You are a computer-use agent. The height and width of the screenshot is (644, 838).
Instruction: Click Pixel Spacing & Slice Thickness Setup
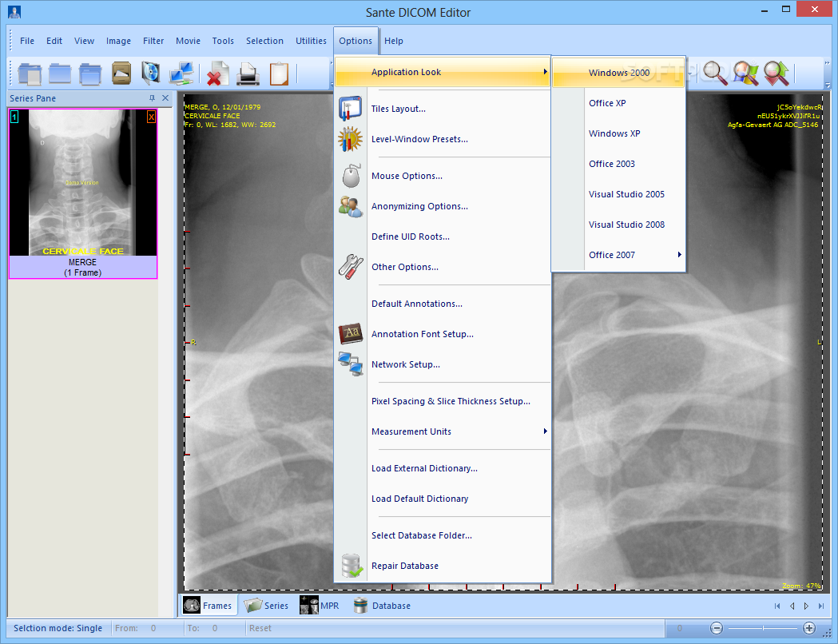tap(443, 401)
